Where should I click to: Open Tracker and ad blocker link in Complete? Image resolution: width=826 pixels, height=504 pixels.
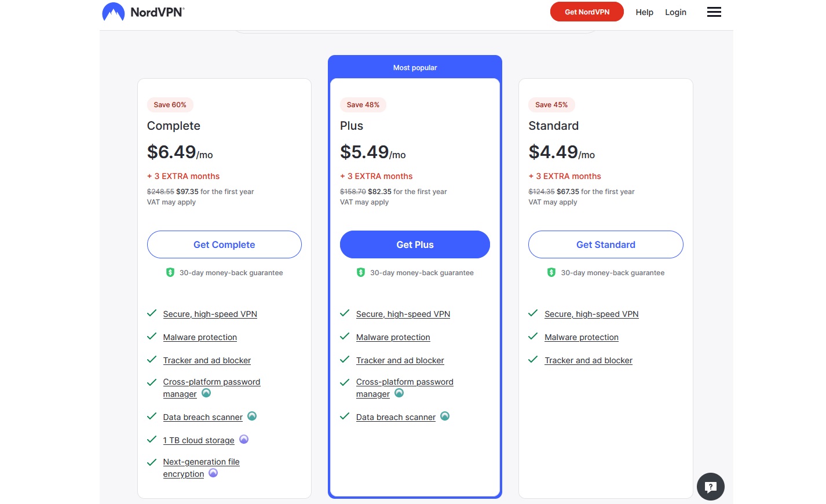[207, 360]
